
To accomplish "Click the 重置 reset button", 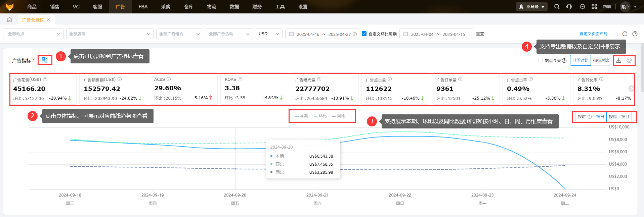I will point(480,34).
